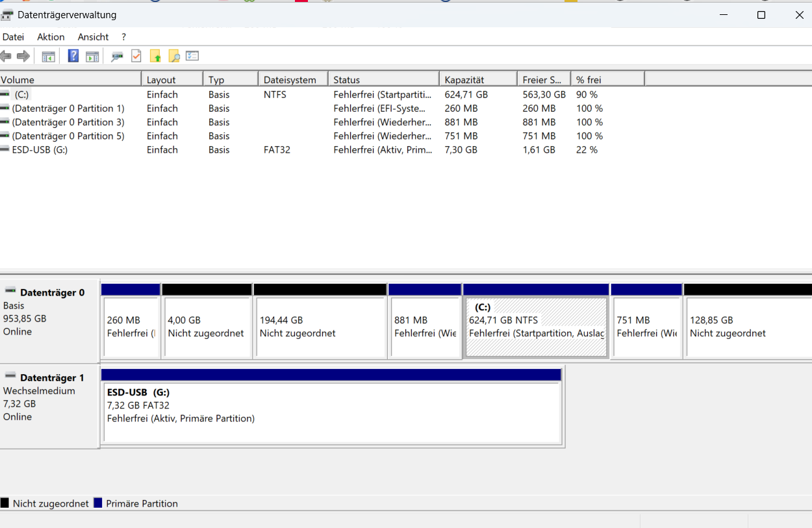Click the Datenträger 0 disk icon
The image size is (812, 528).
10,291
